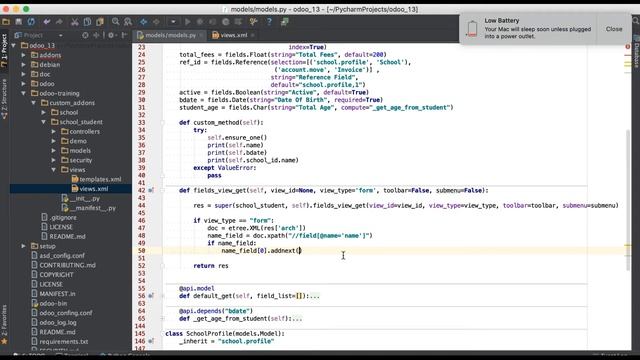Click the Synchronize refresh toolbar icon
Viewport: 640px width, 360px height.
(31, 22)
